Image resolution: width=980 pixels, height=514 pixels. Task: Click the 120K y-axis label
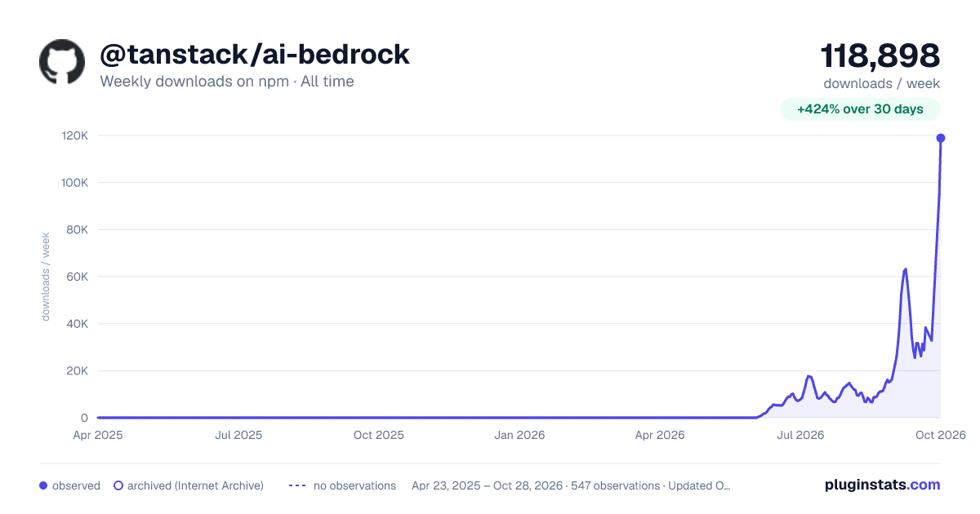point(75,135)
